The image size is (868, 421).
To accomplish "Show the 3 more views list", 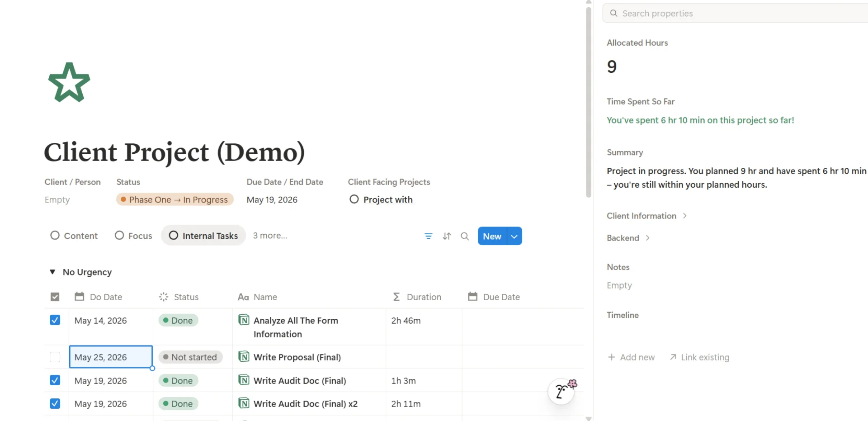I will tap(270, 236).
